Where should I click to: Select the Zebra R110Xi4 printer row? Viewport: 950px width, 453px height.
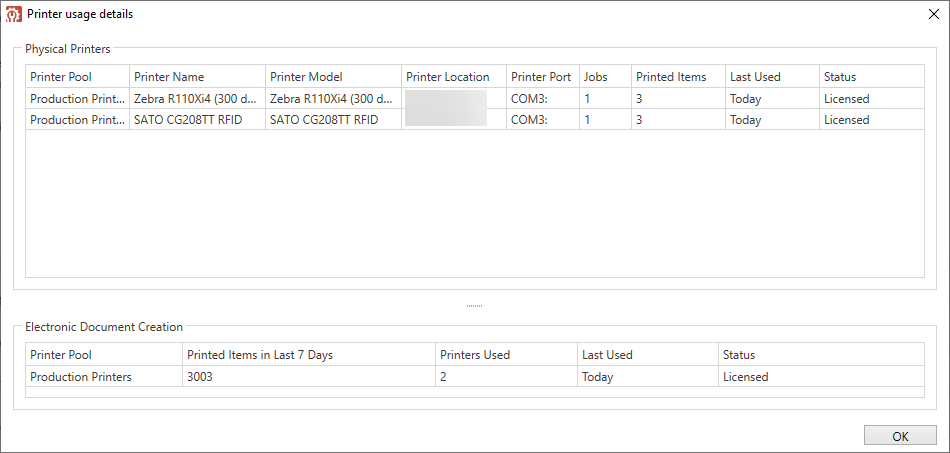pos(475,99)
